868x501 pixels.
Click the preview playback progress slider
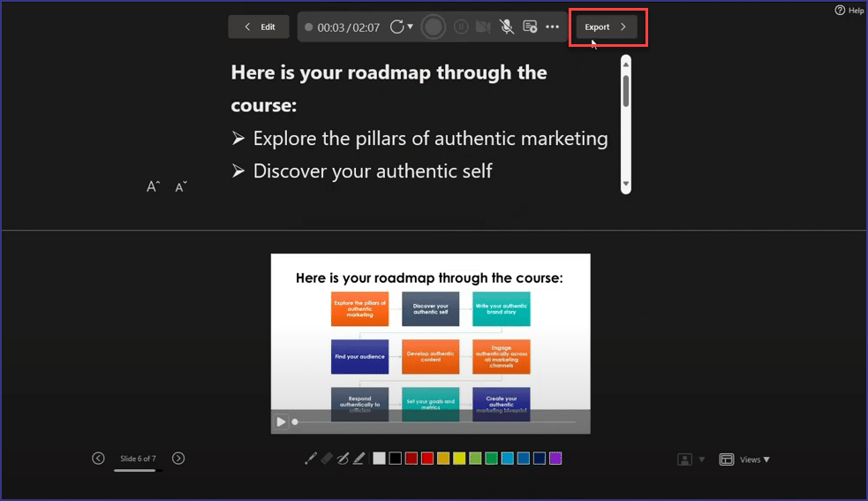434,421
